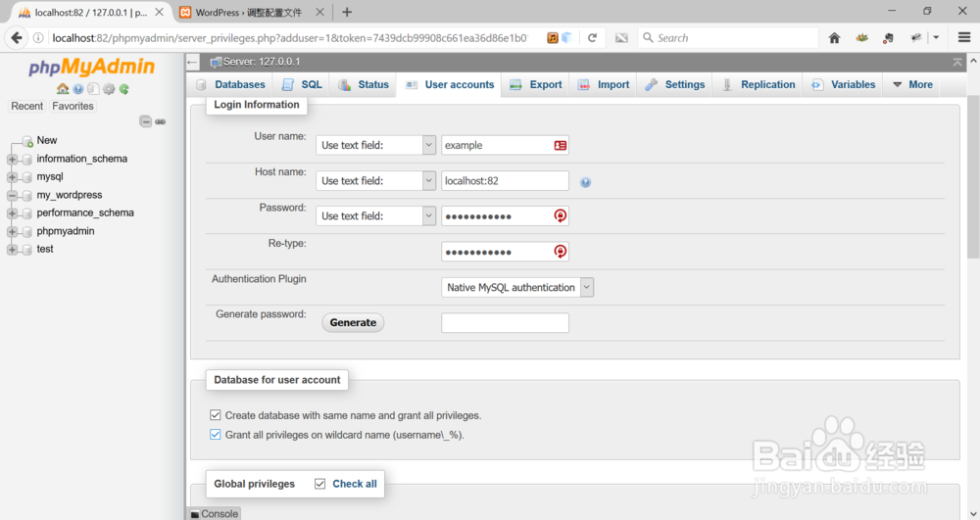
Task: Reload the page with browser refresh icon
Action: pyautogui.click(x=592, y=38)
